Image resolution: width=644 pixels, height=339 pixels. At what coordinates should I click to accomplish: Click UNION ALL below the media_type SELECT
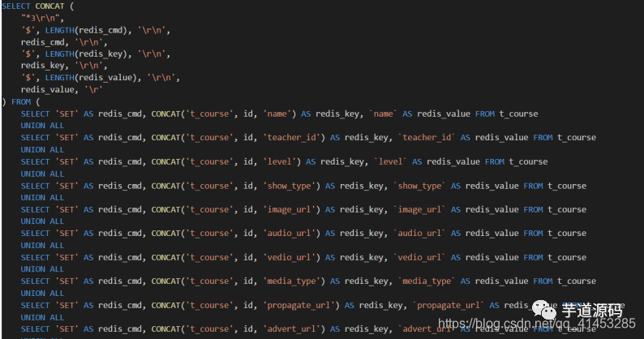pos(43,294)
